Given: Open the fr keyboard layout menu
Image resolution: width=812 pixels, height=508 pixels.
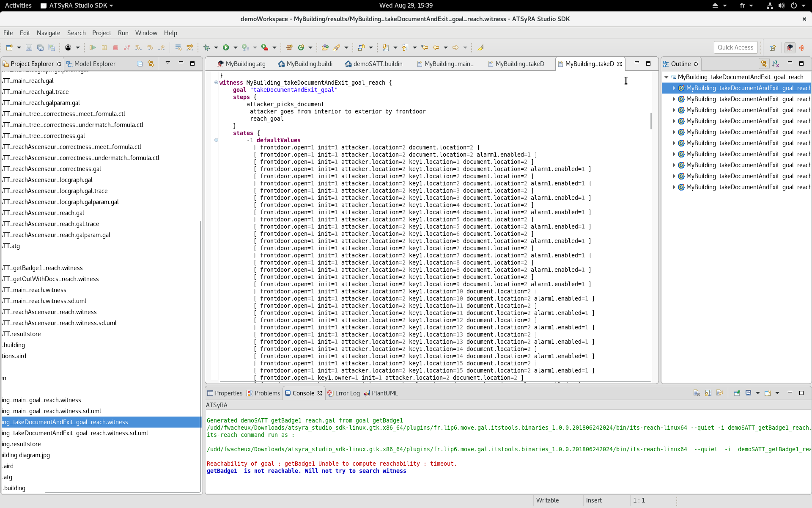Looking at the screenshot, I should 746,6.
